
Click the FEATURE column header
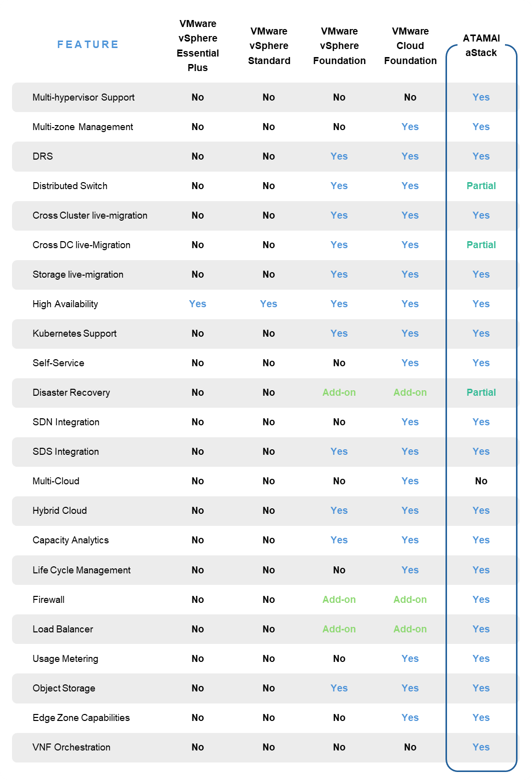[87, 45]
